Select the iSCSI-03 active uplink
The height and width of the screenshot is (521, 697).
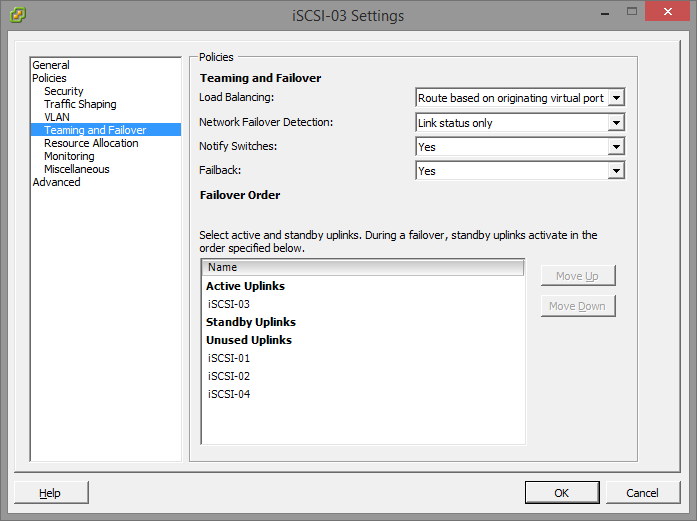(x=229, y=304)
